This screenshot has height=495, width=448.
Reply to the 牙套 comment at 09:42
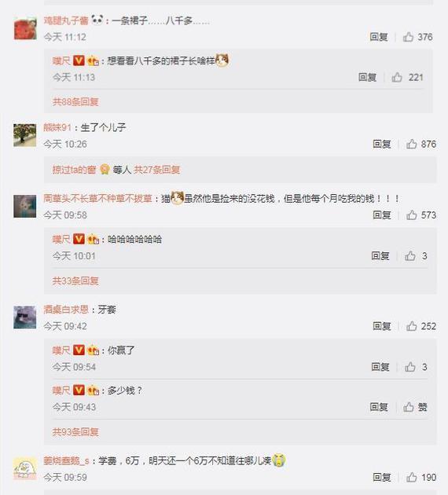coord(382,326)
